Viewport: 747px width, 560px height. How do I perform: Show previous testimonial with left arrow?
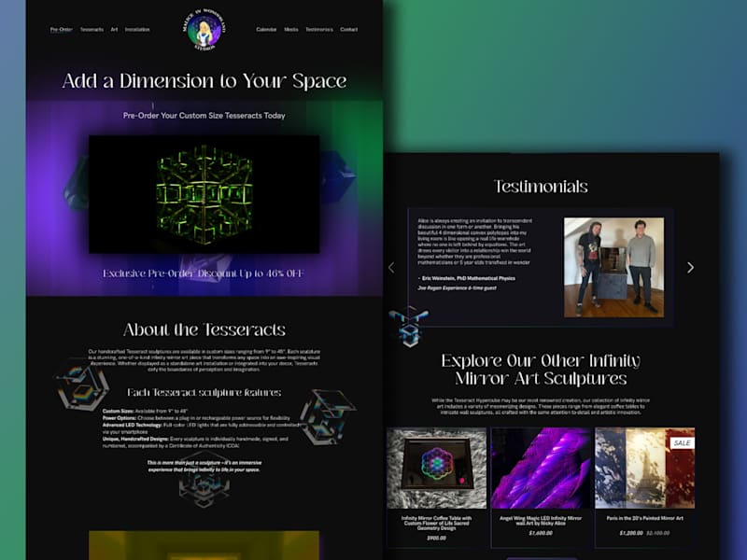pyautogui.click(x=391, y=268)
